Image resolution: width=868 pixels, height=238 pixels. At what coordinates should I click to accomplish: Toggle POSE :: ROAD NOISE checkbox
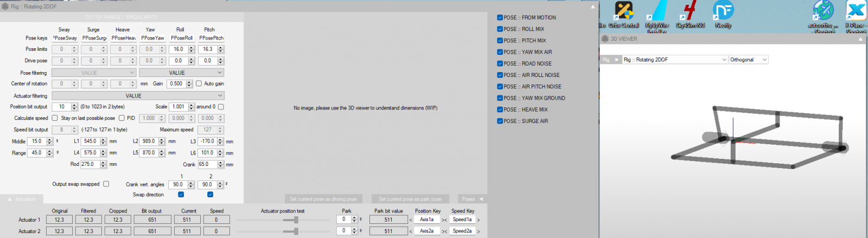(500, 63)
